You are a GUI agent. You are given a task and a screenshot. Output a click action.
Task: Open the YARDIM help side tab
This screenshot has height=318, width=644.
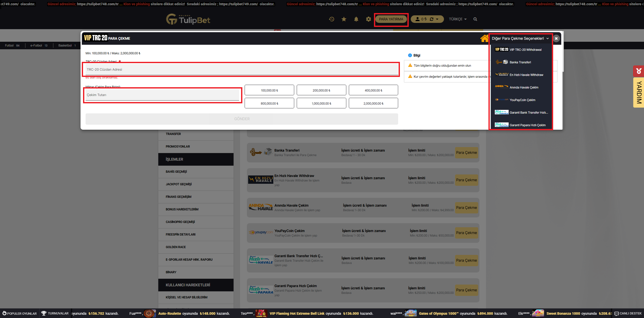(x=639, y=93)
